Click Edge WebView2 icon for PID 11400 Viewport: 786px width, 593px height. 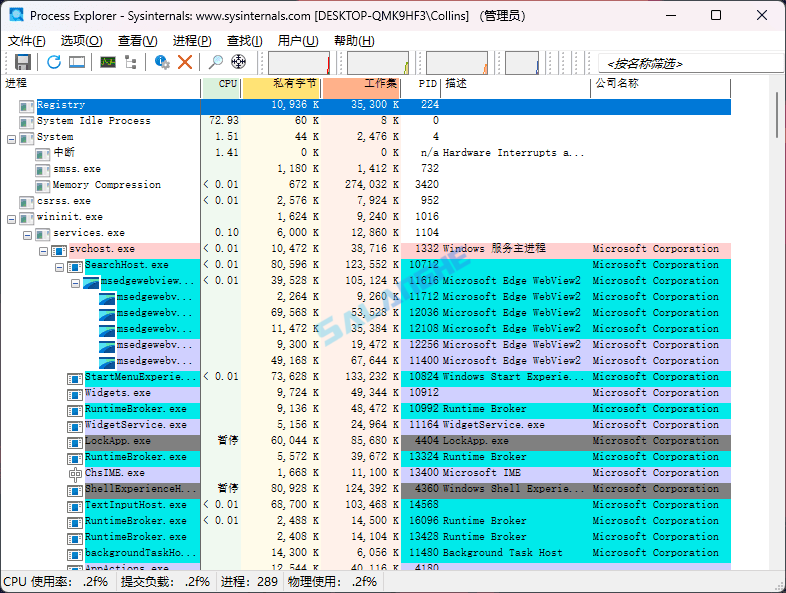pos(107,363)
